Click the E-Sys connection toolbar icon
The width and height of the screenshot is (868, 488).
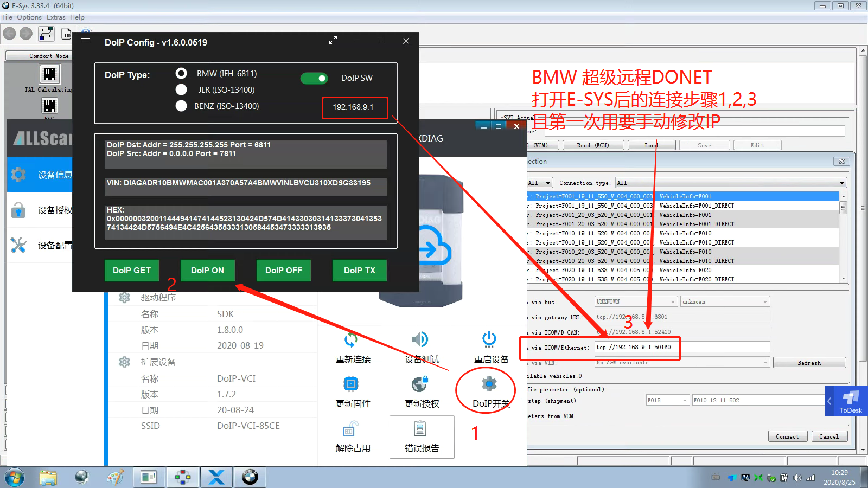point(46,34)
